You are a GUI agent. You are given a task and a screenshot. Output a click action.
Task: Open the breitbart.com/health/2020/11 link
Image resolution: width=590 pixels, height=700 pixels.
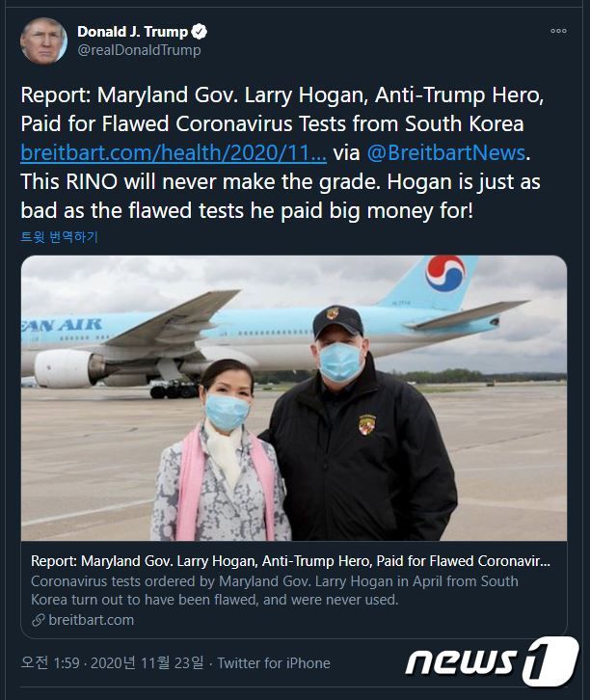coord(174,152)
